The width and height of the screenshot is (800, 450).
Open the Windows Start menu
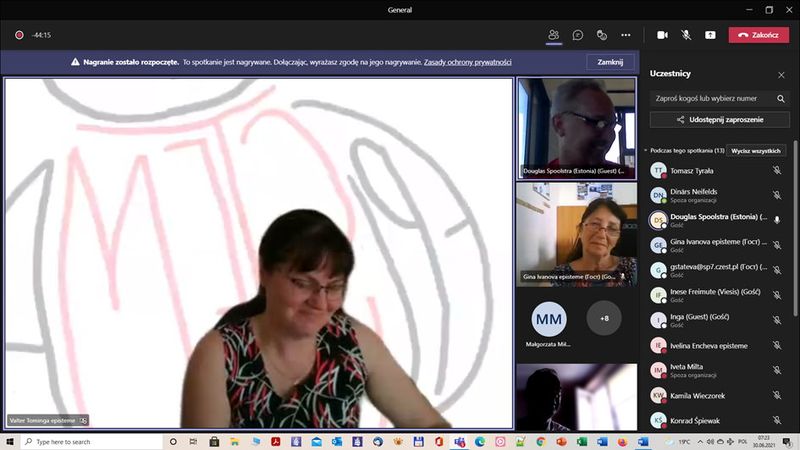pyautogui.click(x=10, y=441)
